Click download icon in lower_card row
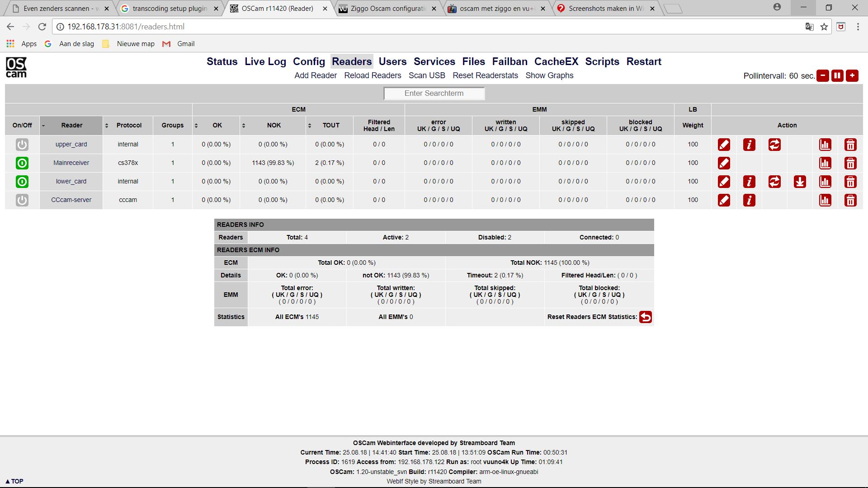The height and width of the screenshot is (488, 868). [800, 182]
